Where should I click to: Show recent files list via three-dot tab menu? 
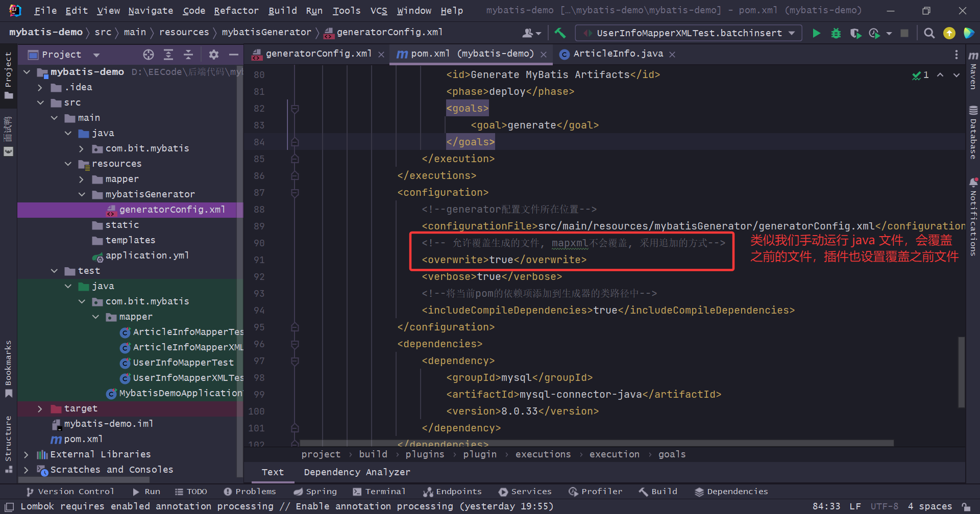point(956,54)
